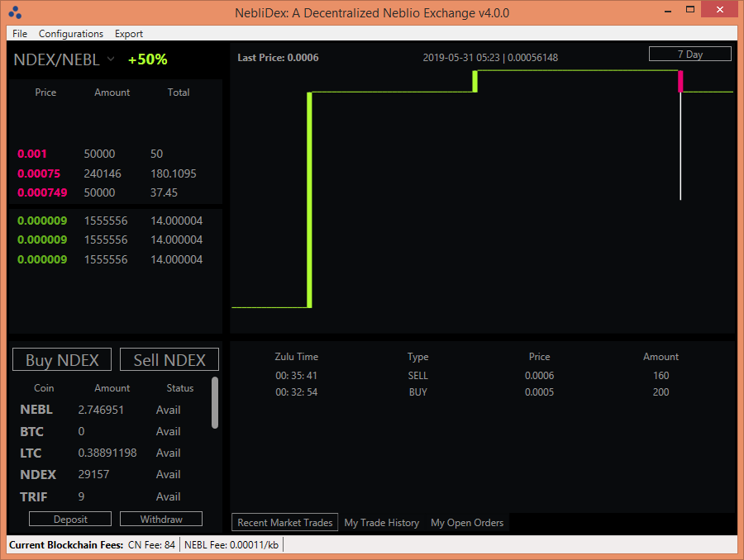Select the LTC wallet row
This screenshot has width=744, height=560.
(x=109, y=453)
